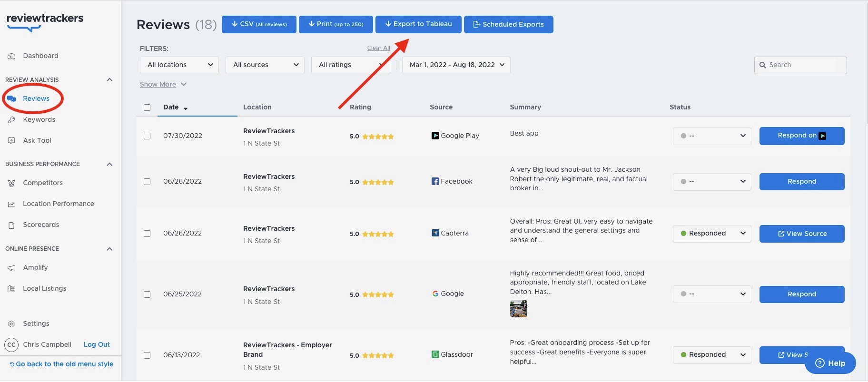Click Print up to 250 button
The image size is (868, 382).
pos(336,24)
